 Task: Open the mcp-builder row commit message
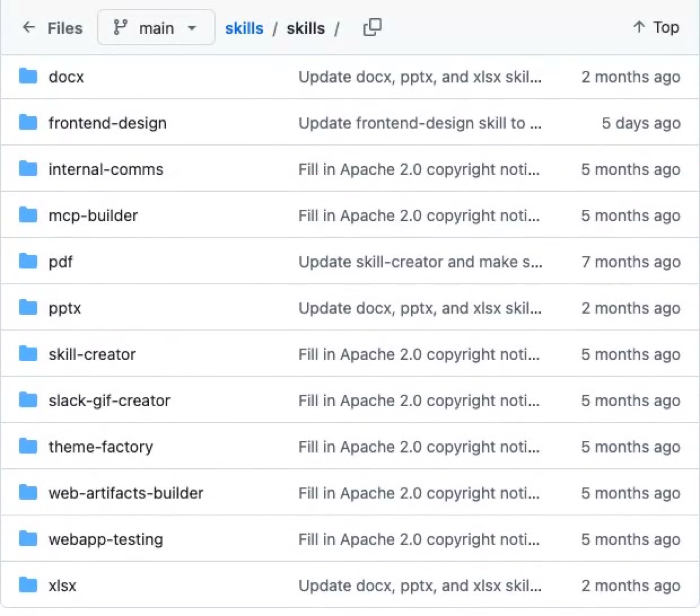(x=419, y=216)
